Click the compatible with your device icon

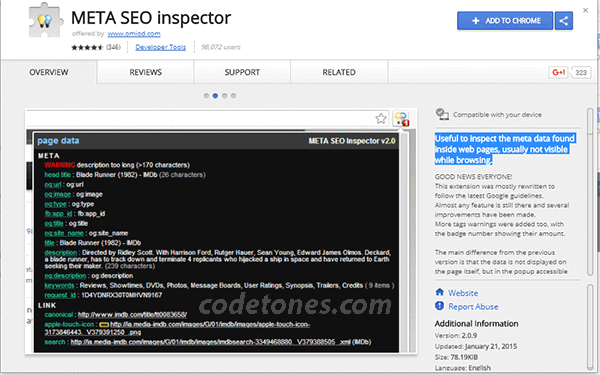pyautogui.click(x=442, y=114)
